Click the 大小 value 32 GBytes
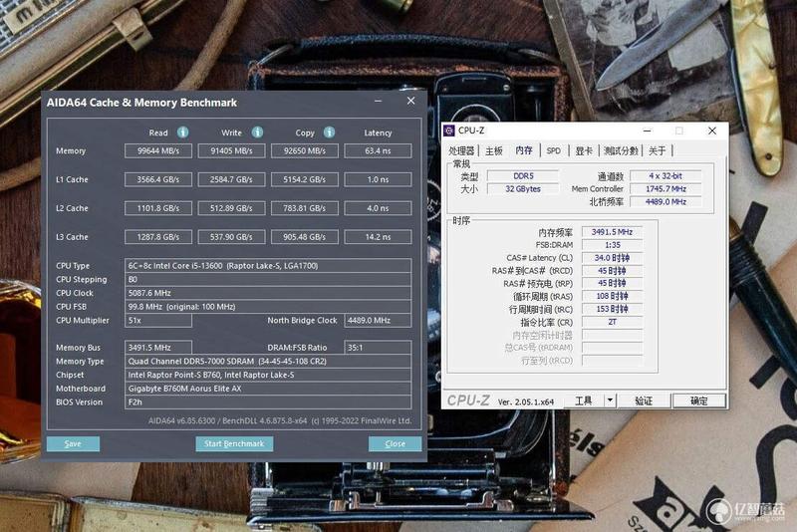The image size is (797, 532). coord(523,189)
